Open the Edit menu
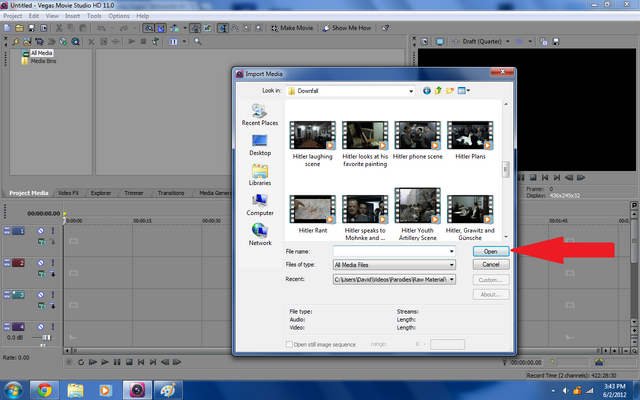The width and height of the screenshot is (640, 400). pyautogui.click(x=34, y=16)
